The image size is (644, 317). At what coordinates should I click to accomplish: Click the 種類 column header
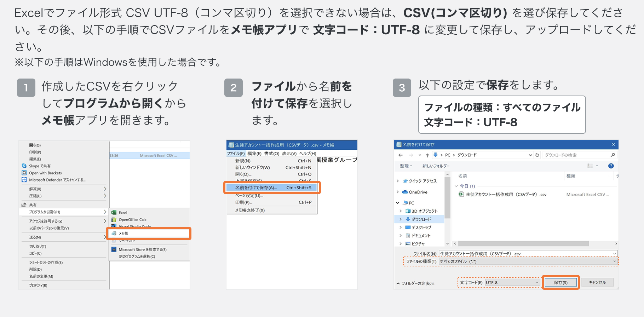(x=571, y=176)
